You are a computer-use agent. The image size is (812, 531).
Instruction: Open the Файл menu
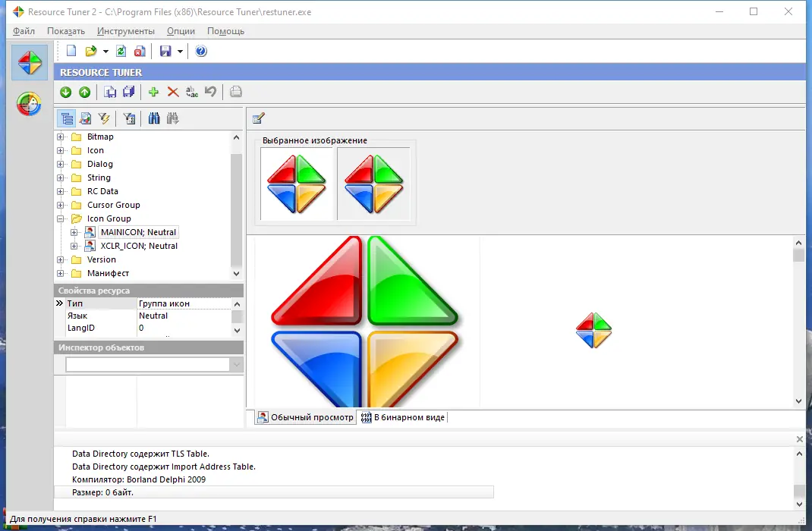pos(24,31)
